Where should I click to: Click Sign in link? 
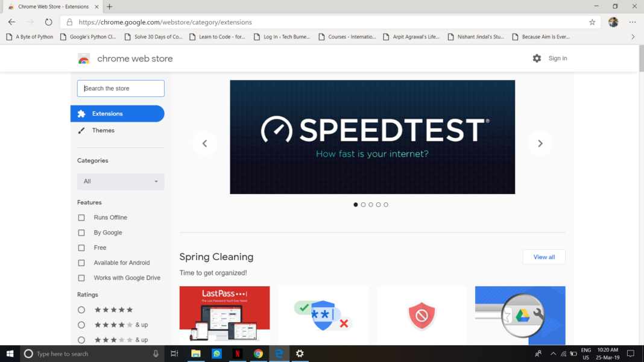point(557,58)
